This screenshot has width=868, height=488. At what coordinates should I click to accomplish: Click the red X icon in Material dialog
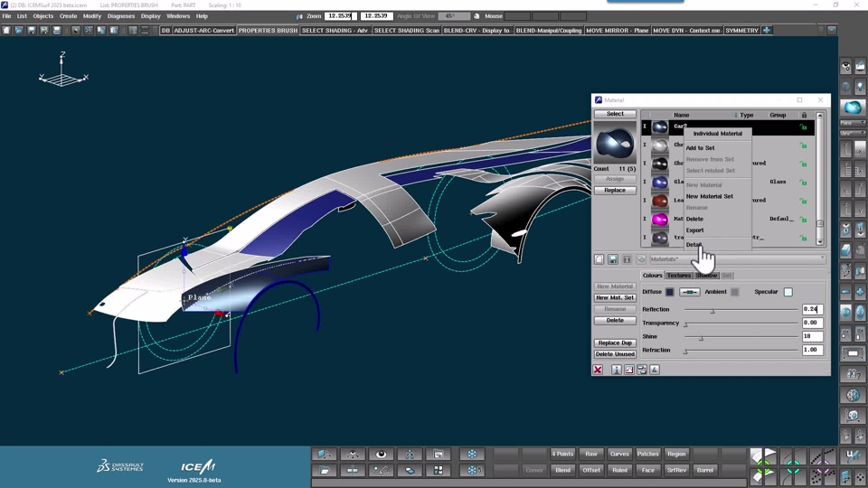click(598, 370)
